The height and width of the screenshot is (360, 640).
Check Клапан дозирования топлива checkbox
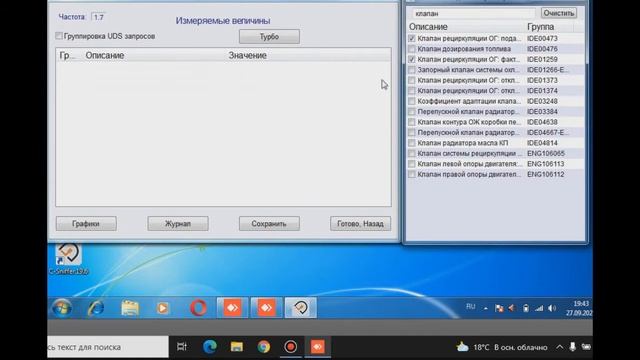(412, 49)
